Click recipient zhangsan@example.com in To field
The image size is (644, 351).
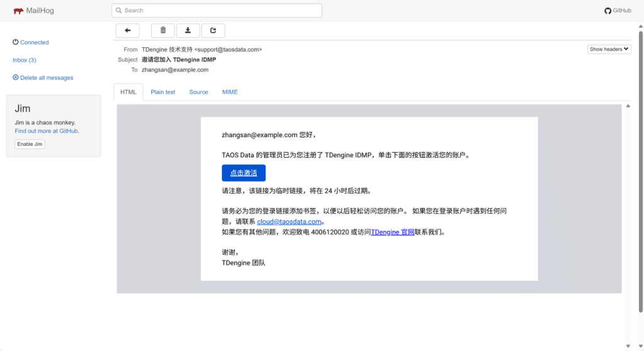(175, 70)
